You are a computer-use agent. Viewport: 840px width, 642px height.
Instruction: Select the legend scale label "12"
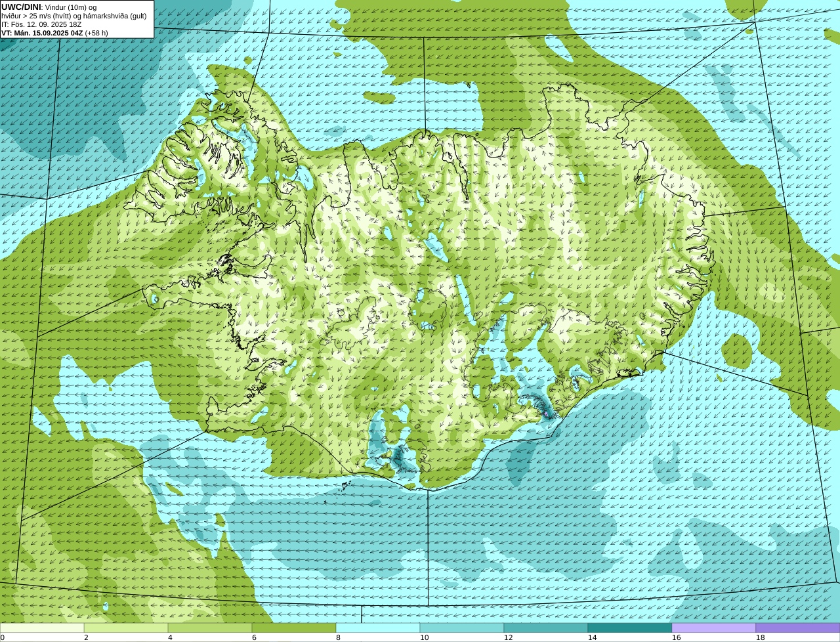click(x=508, y=637)
